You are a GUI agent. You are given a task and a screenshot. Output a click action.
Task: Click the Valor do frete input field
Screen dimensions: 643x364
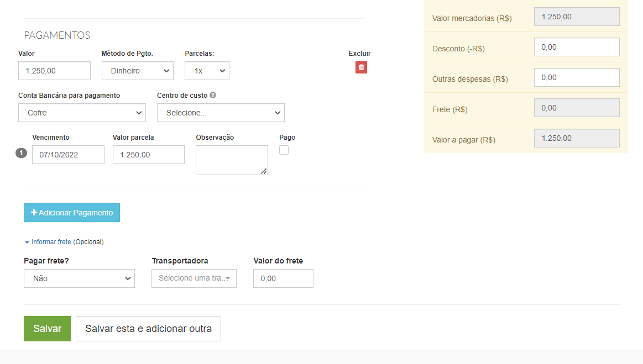click(283, 278)
